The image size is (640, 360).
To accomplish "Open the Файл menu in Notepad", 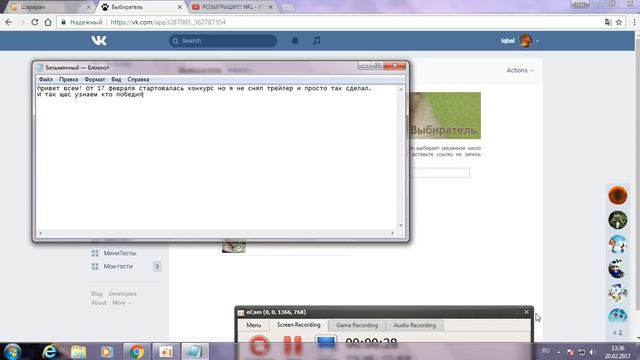I will [46, 79].
